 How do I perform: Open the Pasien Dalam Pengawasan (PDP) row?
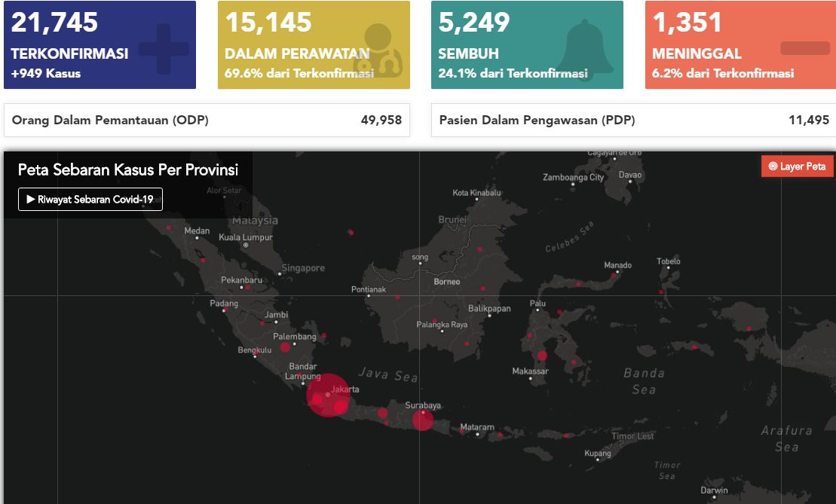pos(633,121)
